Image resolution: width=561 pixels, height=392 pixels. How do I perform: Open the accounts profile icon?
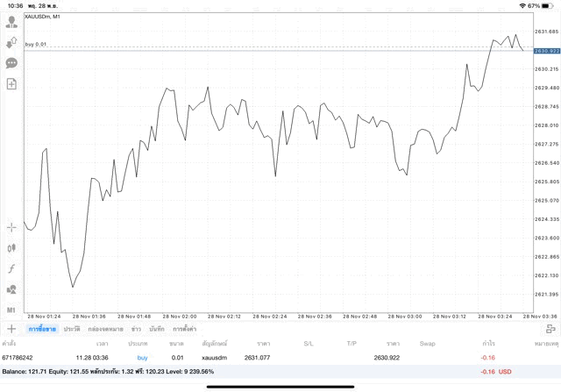[x=11, y=21]
